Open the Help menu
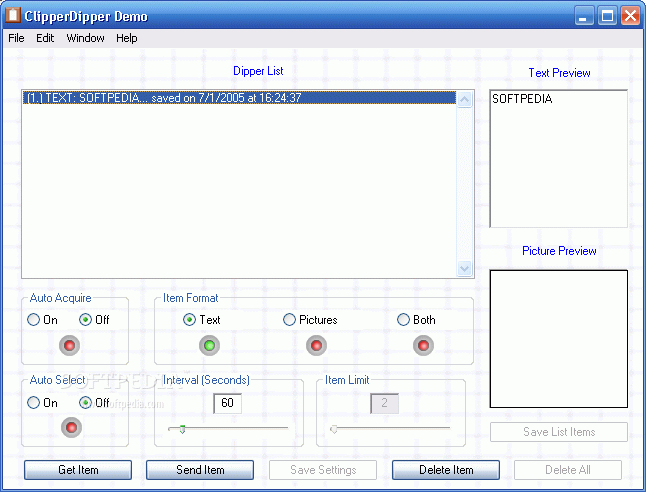646x492 pixels. pos(126,38)
